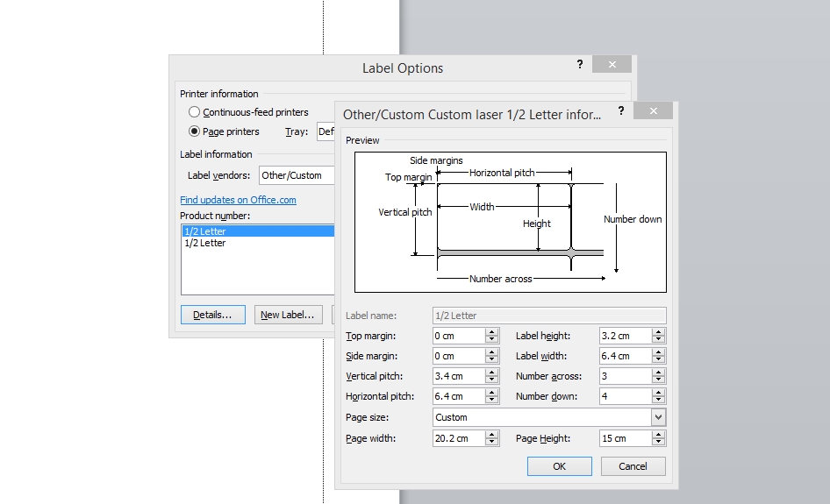Image resolution: width=830 pixels, height=504 pixels.
Task: Click the Vertical pitch value field
Action: pos(459,376)
